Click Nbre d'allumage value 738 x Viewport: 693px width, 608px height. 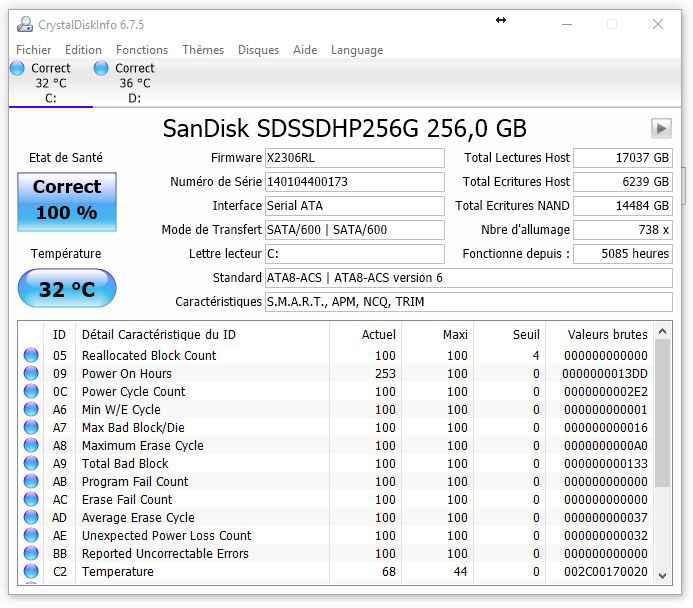click(x=623, y=230)
